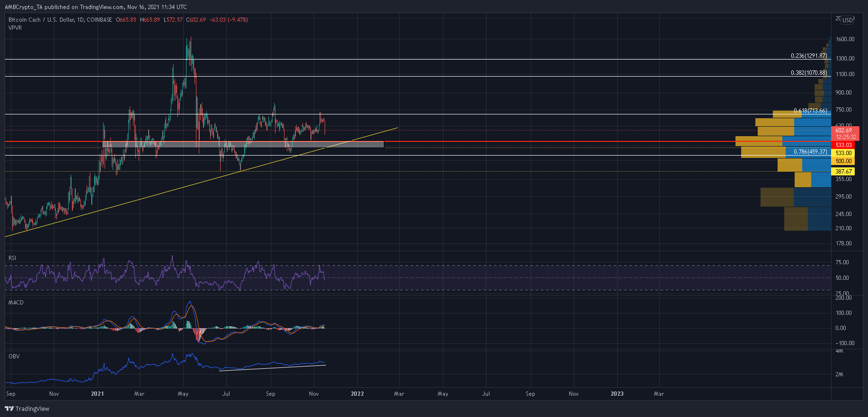The height and width of the screenshot is (417, 868).
Task: Click the yellow 533.00 price tag
Action: click(x=843, y=153)
